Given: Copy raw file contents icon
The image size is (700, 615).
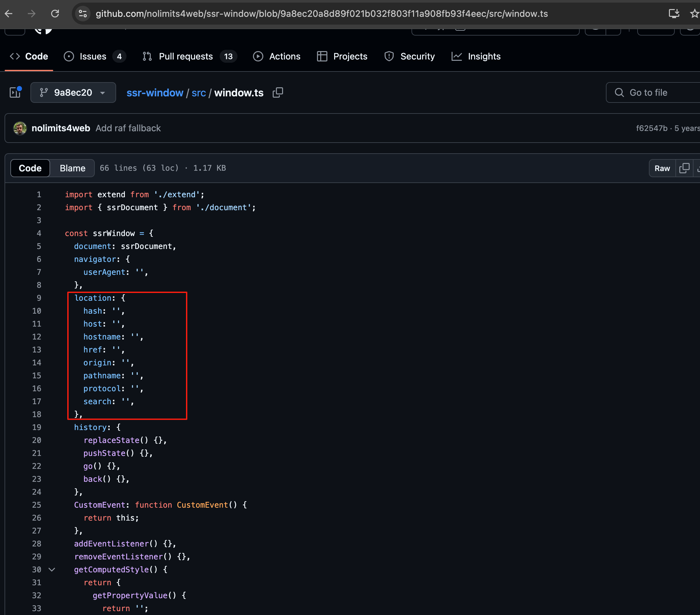Looking at the screenshot, I should (x=684, y=168).
